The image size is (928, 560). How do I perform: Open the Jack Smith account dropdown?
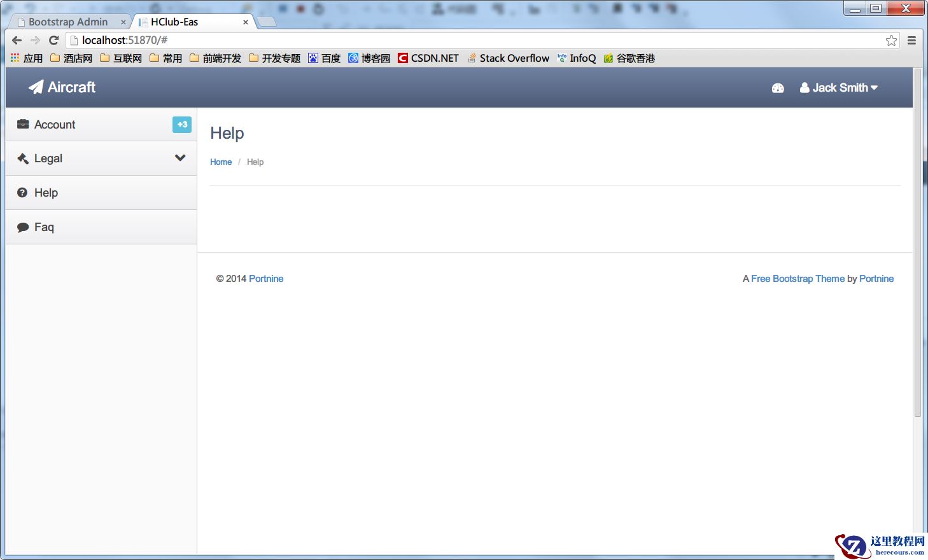pyautogui.click(x=839, y=88)
